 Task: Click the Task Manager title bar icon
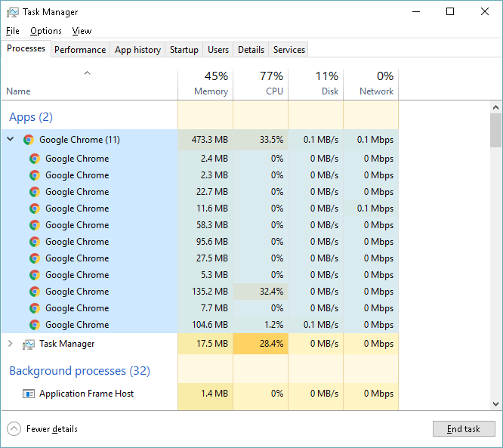coord(13,12)
